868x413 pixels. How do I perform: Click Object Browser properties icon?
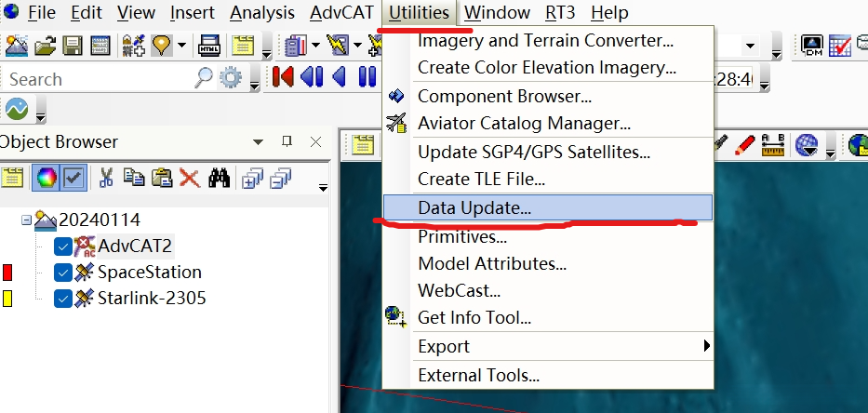point(11,179)
